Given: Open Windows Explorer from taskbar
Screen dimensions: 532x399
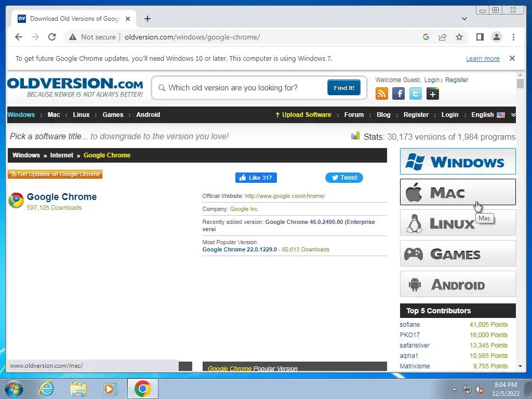Looking at the screenshot, I should (78, 389).
